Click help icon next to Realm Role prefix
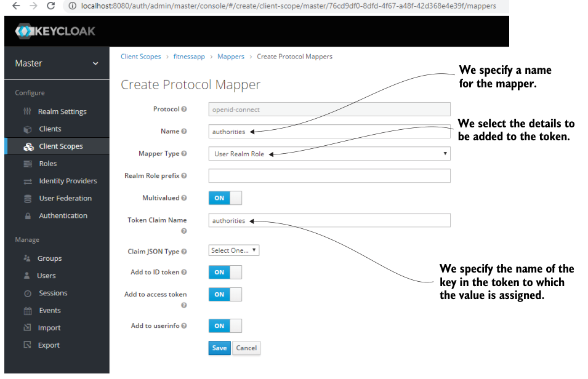The image size is (588, 379). click(184, 175)
